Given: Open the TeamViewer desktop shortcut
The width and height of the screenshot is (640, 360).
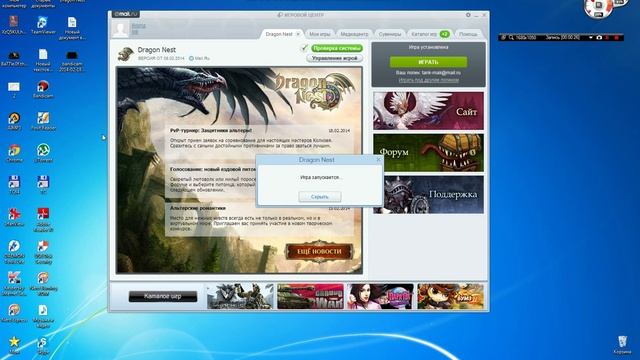Looking at the screenshot, I should 42,25.
